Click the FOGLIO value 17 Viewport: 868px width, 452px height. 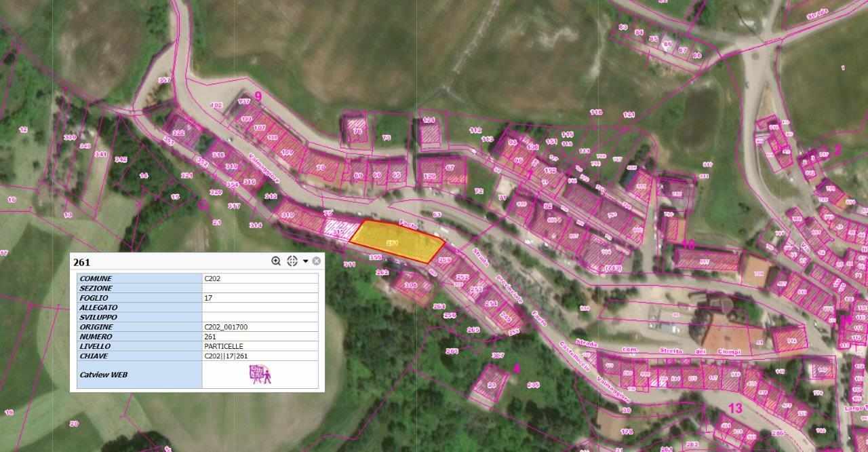click(260, 298)
